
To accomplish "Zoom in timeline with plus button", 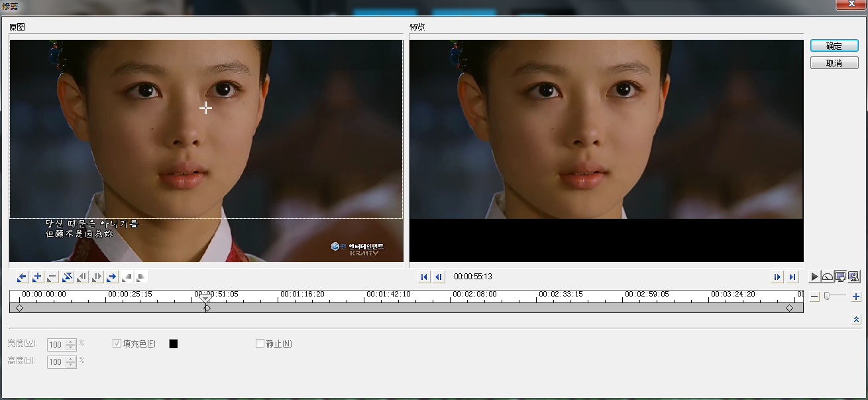I will click(x=856, y=297).
